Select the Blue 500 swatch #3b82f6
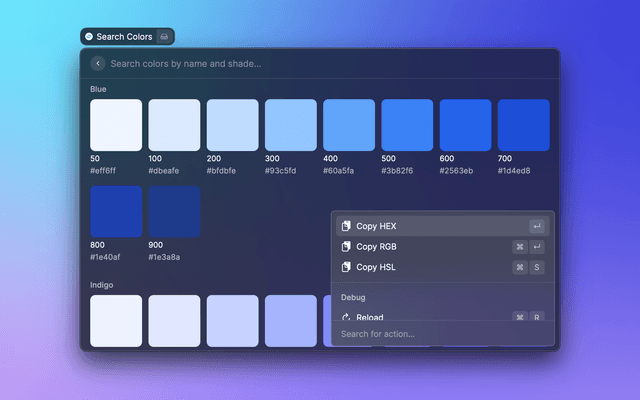 407,125
